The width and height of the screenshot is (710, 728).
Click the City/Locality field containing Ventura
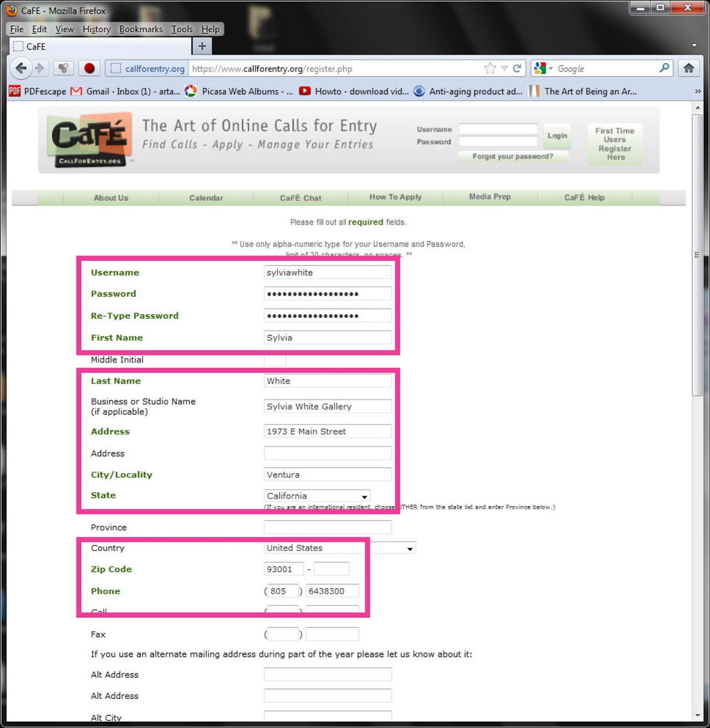pos(328,475)
